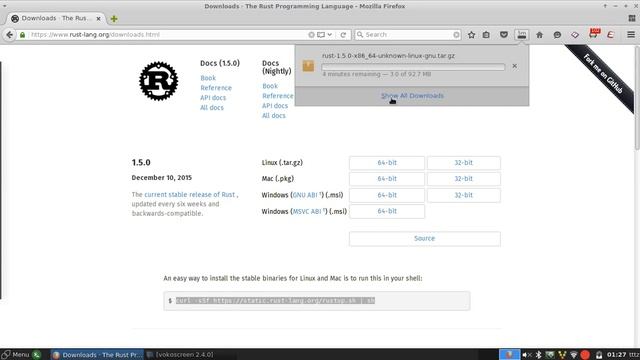Open Reference link under Docs (1.5.0)
The image size is (640, 360).
tap(216, 88)
